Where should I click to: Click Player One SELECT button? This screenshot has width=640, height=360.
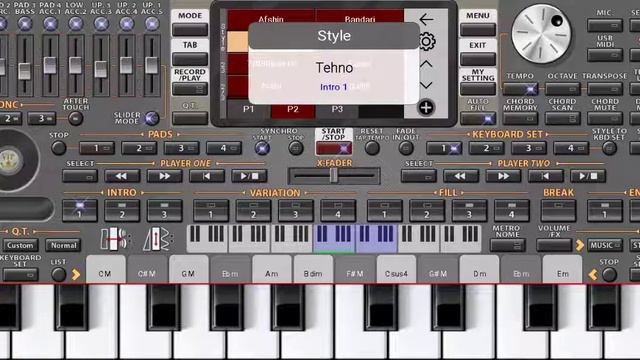[x=80, y=176]
